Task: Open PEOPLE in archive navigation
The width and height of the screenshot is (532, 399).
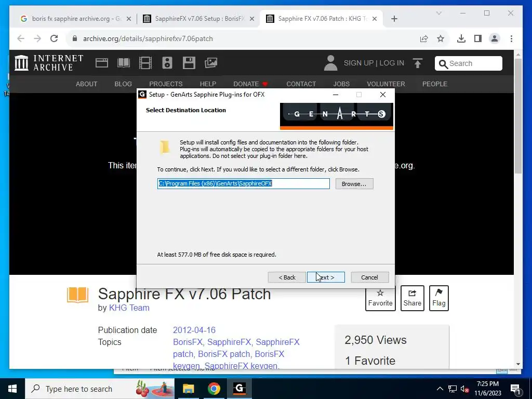Action: point(435,84)
